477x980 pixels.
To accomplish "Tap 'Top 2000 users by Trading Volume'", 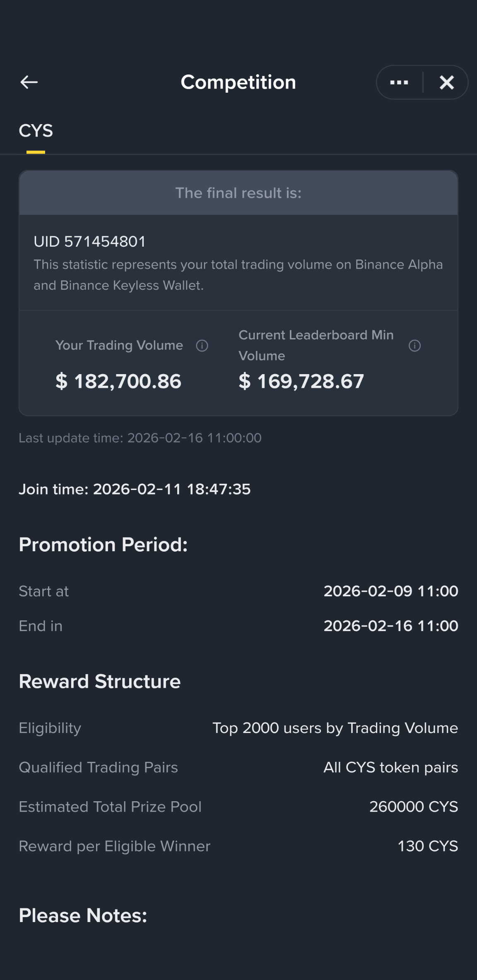I will (335, 728).
